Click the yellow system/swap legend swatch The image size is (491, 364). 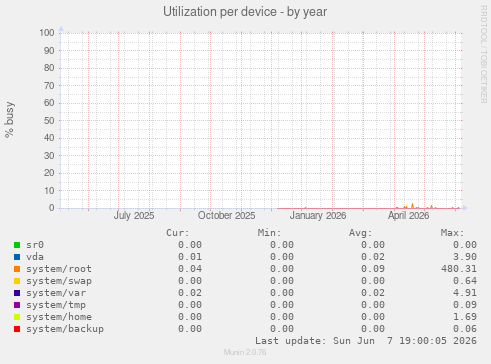pos(17,281)
